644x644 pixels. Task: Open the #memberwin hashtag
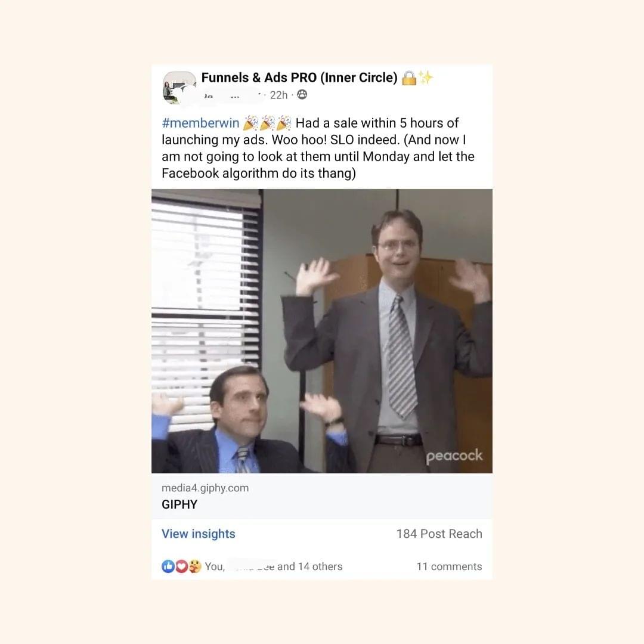point(200,123)
